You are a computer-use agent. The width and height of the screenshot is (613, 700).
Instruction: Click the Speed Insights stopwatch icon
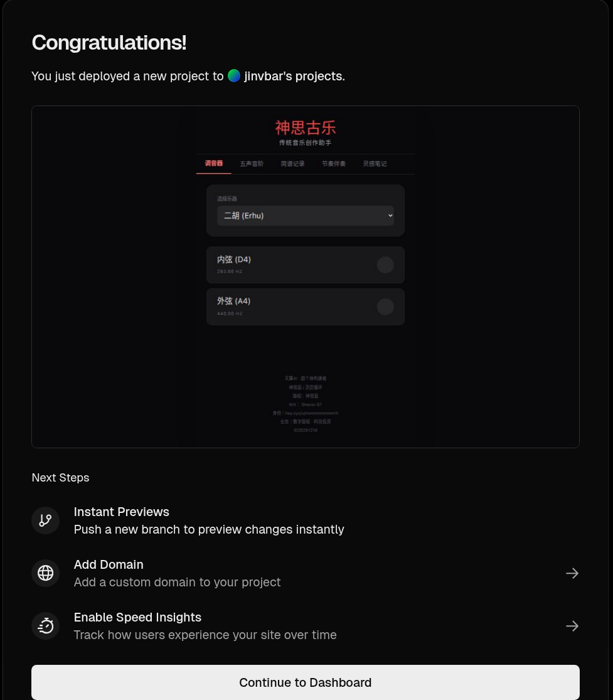pyautogui.click(x=46, y=626)
